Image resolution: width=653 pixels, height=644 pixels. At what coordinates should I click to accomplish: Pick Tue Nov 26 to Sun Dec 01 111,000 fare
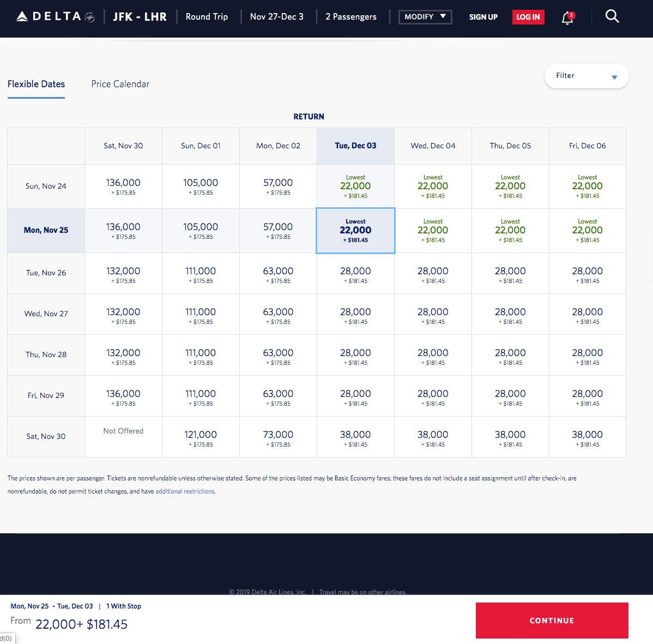point(201,273)
